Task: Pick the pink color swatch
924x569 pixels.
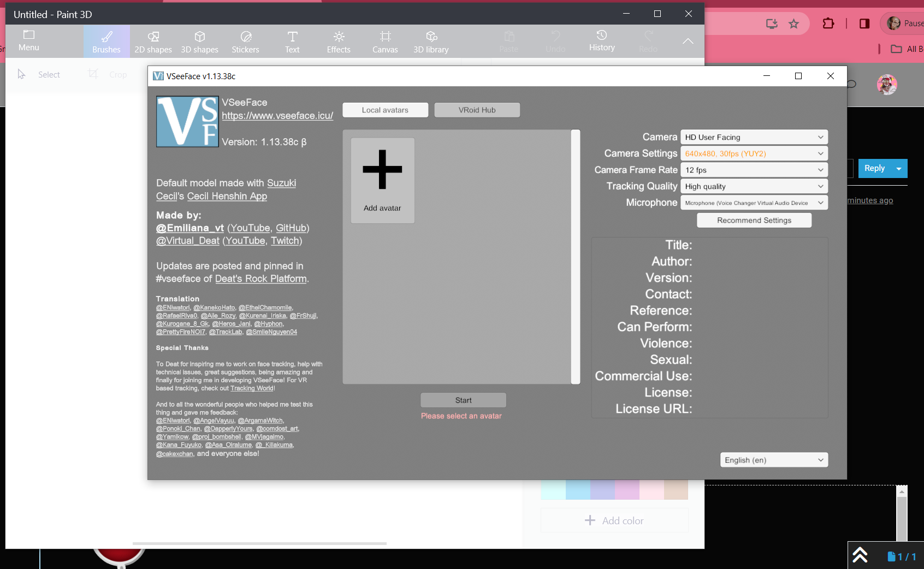Action: (x=651, y=490)
